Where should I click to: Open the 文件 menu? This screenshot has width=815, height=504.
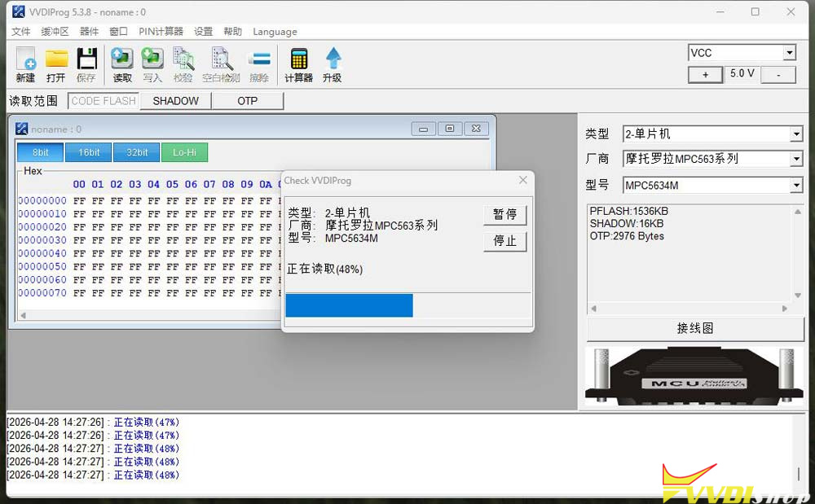click(21, 32)
